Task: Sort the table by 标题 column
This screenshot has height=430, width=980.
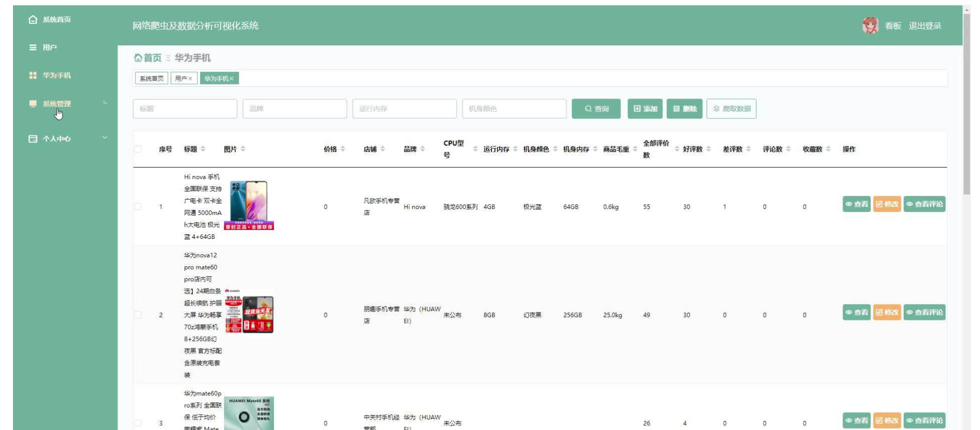Action: [x=203, y=149]
